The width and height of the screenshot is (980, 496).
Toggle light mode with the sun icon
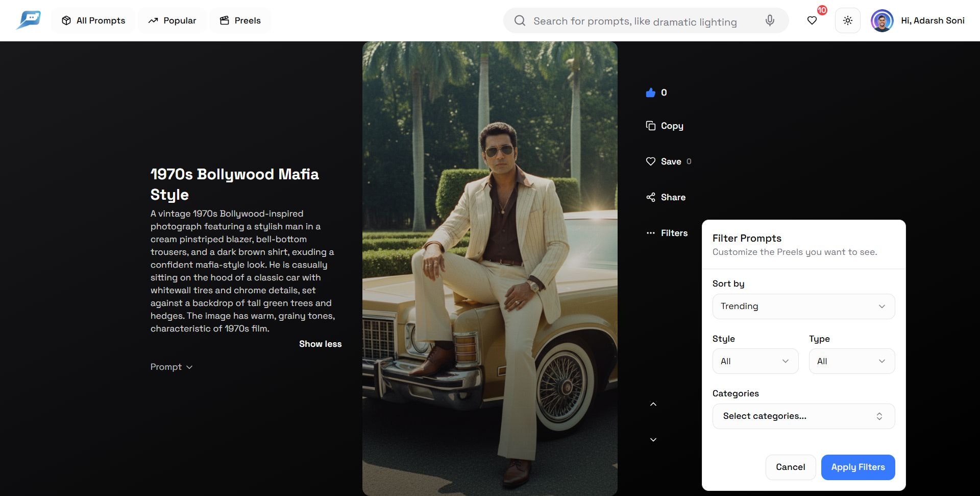point(847,20)
